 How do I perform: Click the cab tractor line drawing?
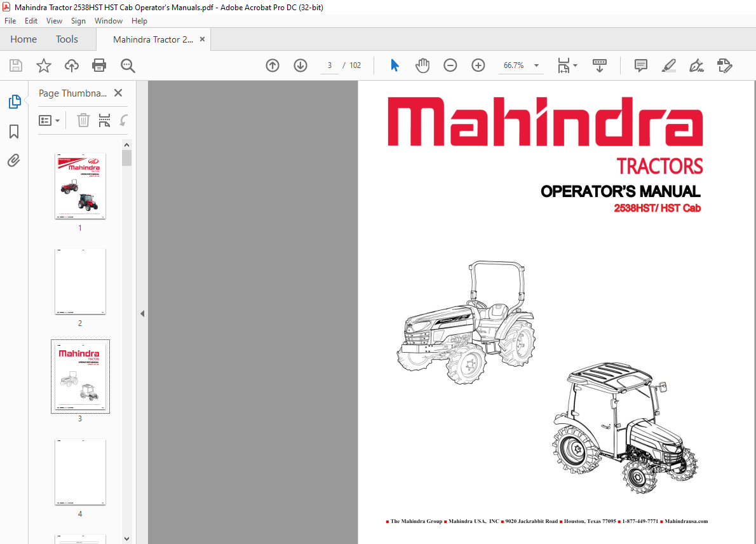[x=625, y=428]
